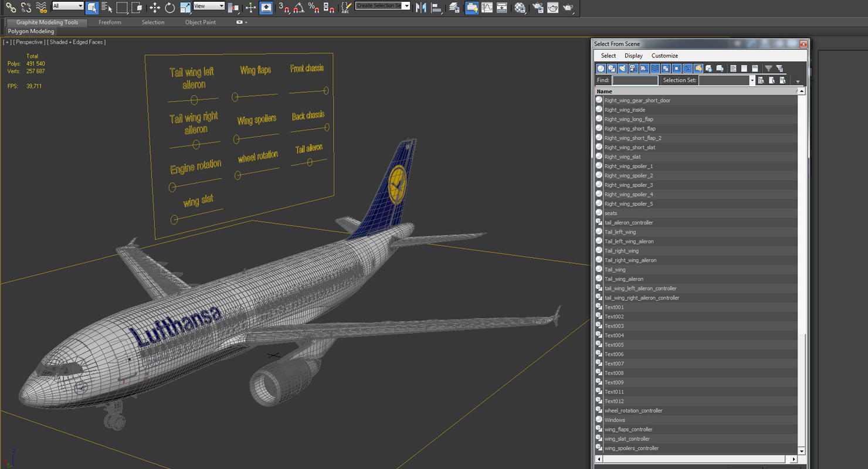Click the Render Production teapot icon
Image resolution: width=868 pixels, height=469 pixels.
[568, 8]
